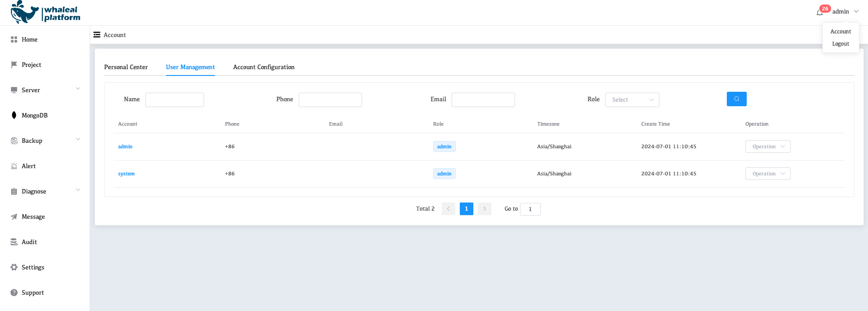Click the Audit database icon
The image size is (868, 311).
[14, 242]
